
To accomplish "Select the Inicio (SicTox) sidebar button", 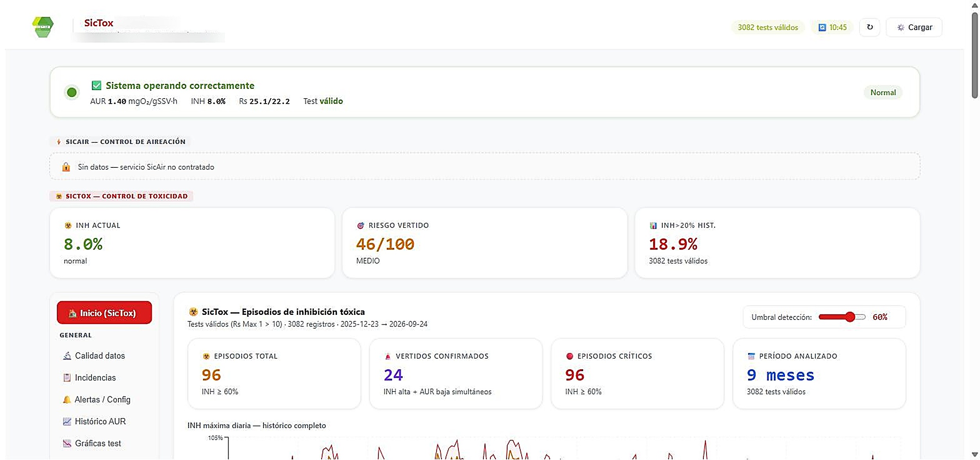I will (104, 313).
